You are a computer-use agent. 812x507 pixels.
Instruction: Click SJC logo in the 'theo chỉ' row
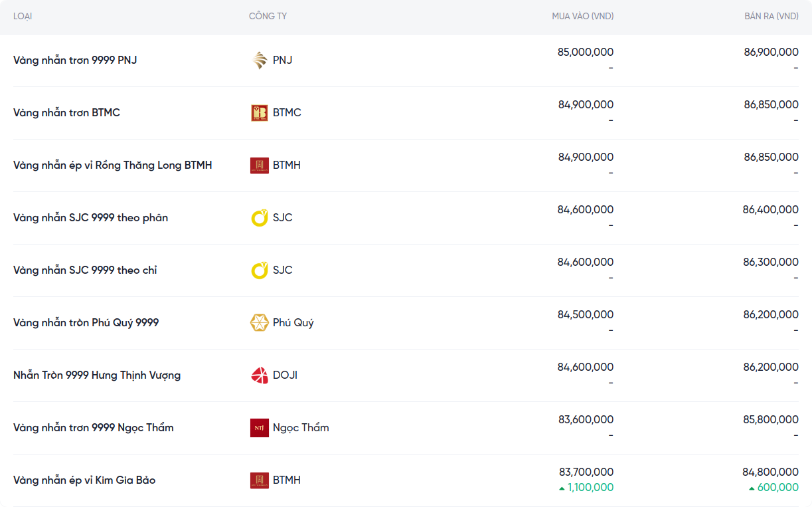coord(259,270)
